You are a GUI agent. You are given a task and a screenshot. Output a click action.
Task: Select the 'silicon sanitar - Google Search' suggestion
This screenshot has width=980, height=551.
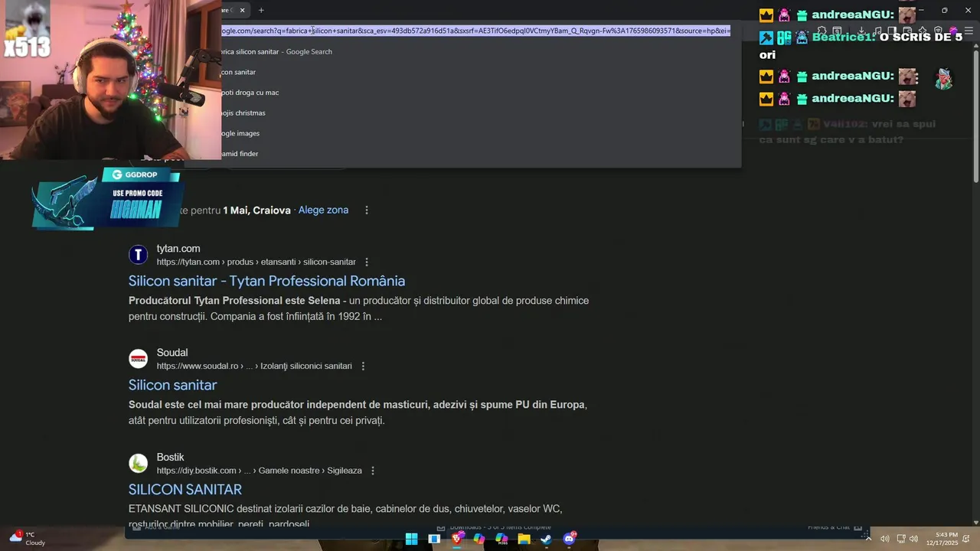481,51
